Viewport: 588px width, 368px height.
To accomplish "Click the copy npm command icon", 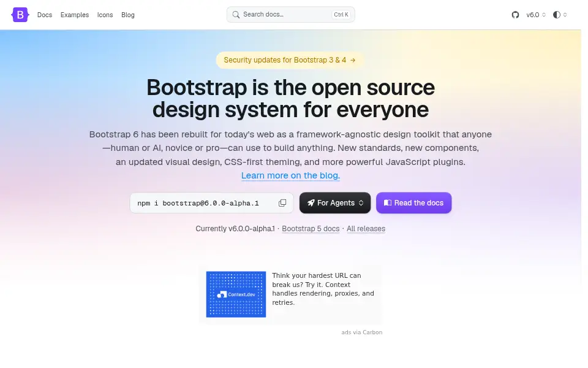I will 282,203.
